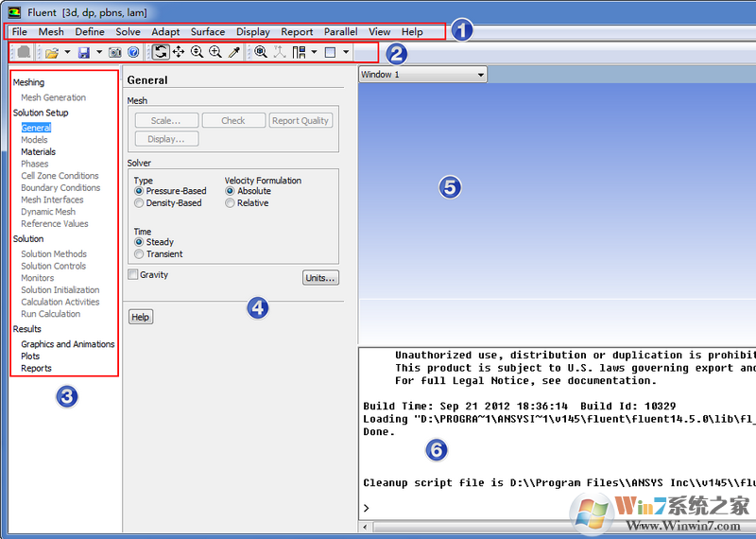The image size is (756, 539).
Task: Select the pan/translate view tool
Action: point(179,52)
